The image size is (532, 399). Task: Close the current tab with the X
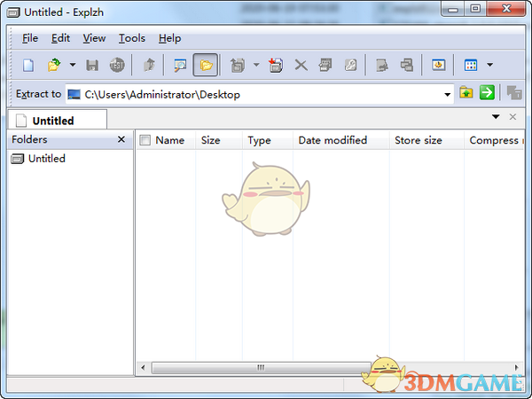(512, 117)
